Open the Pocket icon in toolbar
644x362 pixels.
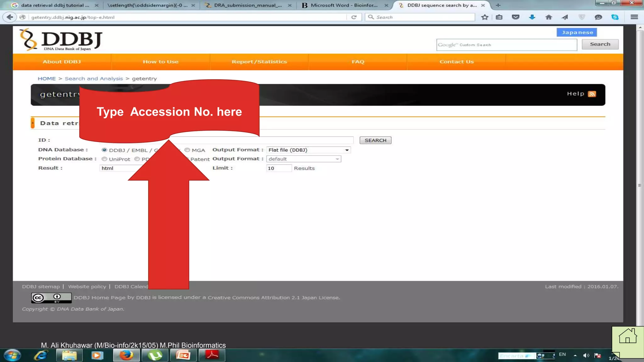pyautogui.click(x=515, y=17)
